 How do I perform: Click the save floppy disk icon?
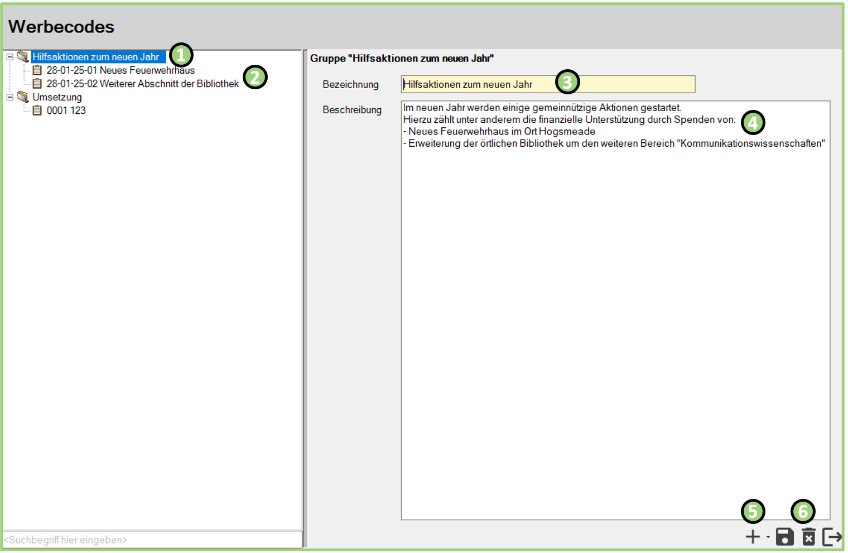785,537
